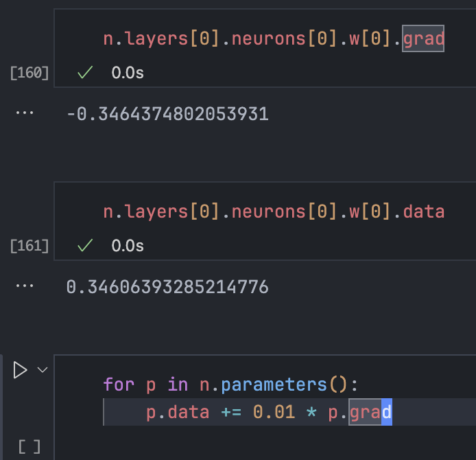
Task: Click the [161] execution count label
Action: coord(29,245)
